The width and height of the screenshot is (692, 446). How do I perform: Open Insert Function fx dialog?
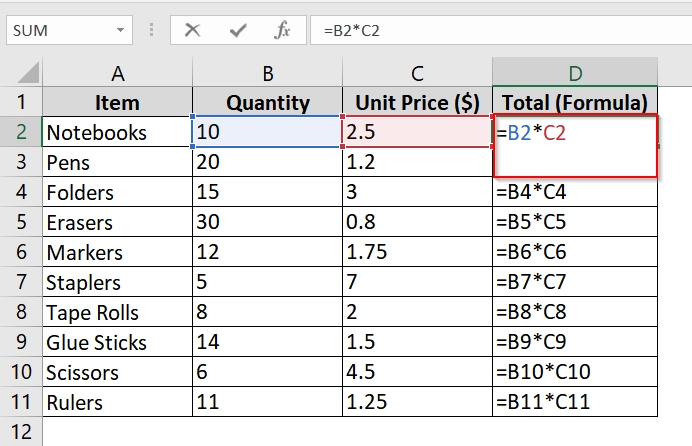[x=282, y=30]
